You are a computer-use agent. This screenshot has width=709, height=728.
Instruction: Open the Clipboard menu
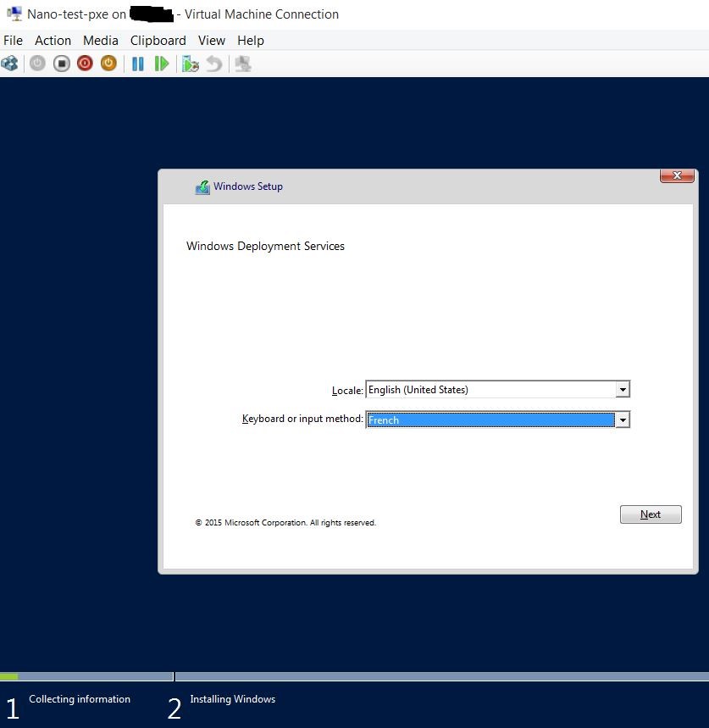click(158, 41)
